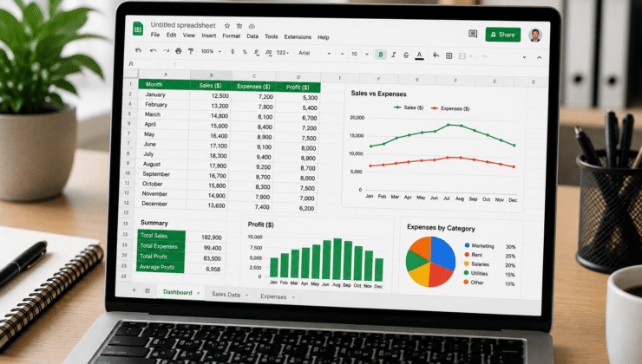
Task: Click the font size 10 field
Action: tap(355, 54)
